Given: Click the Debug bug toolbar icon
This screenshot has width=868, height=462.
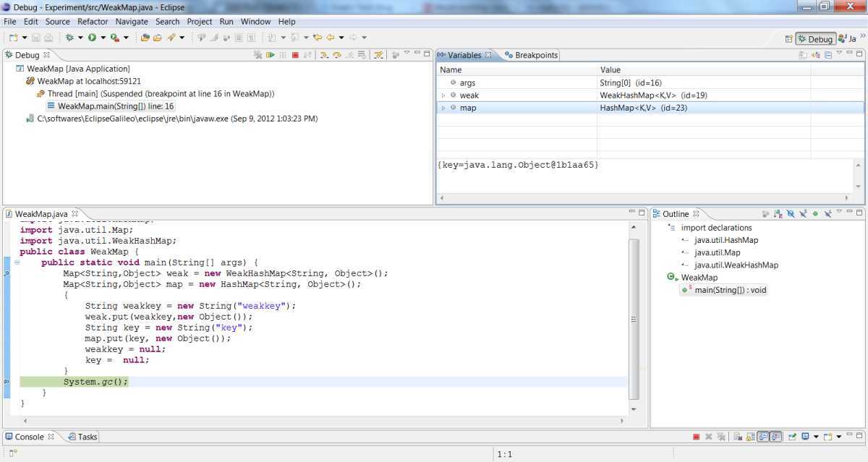Looking at the screenshot, I should (x=69, y=38).
